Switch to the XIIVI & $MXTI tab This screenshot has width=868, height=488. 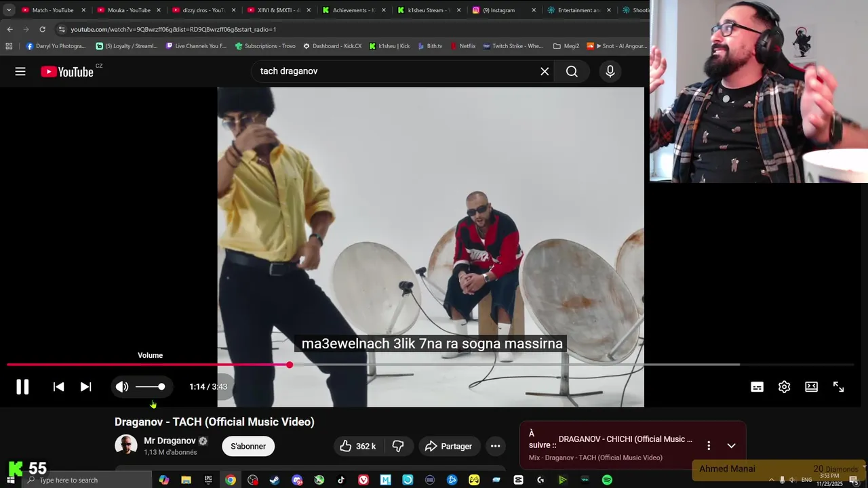pyautogui.click(x=279, y=10)
